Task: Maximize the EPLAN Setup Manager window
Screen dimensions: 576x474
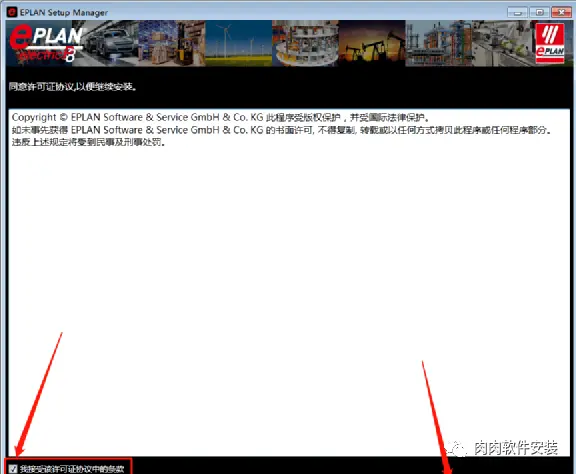Action: click(539, 12)
